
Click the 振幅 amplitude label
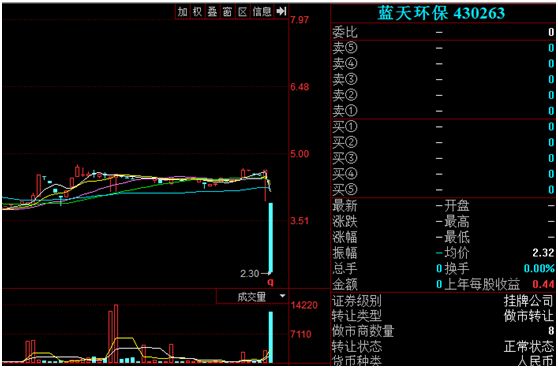(345, 253)
